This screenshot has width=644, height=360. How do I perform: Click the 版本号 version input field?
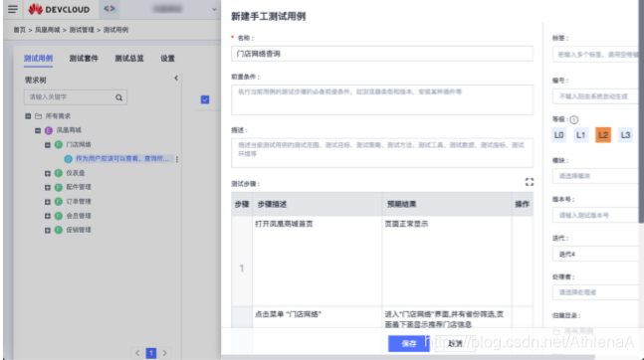(x=595, y=215)
